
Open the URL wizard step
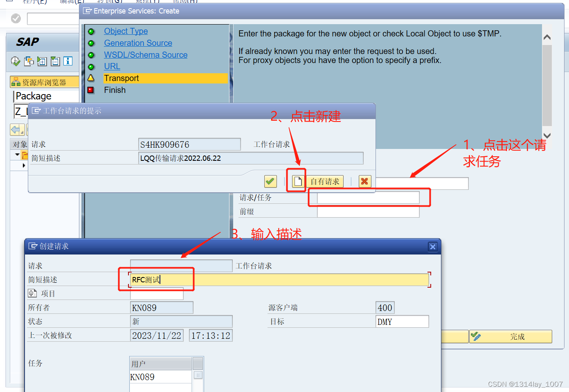pos(112,66)
